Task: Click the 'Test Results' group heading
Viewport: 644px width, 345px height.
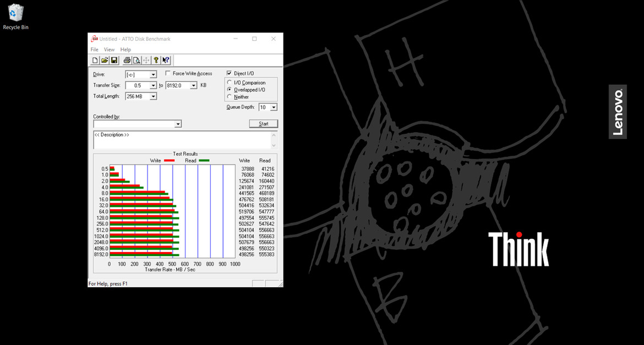Action: pyautogui.click(x=185, y=154)
